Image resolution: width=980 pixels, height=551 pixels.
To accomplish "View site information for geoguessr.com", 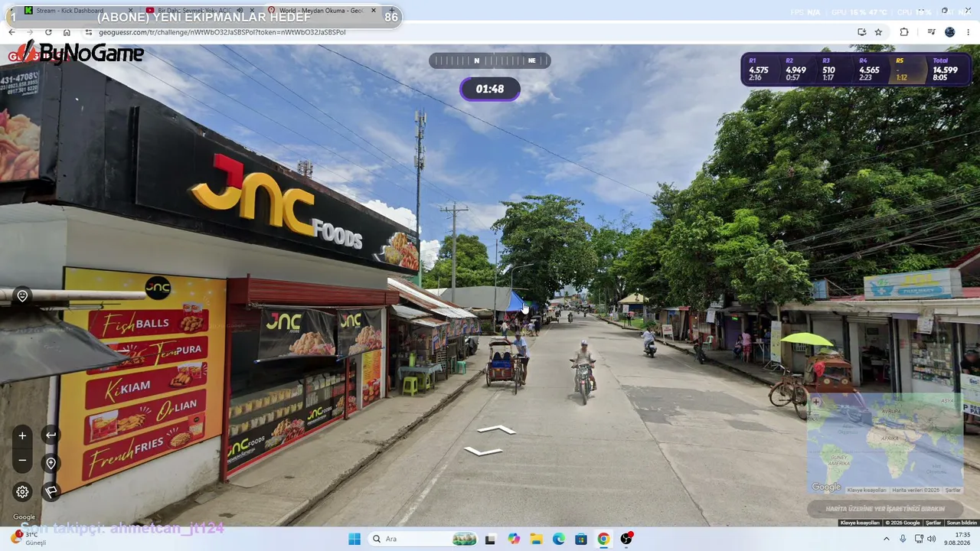I will (88, 32).
